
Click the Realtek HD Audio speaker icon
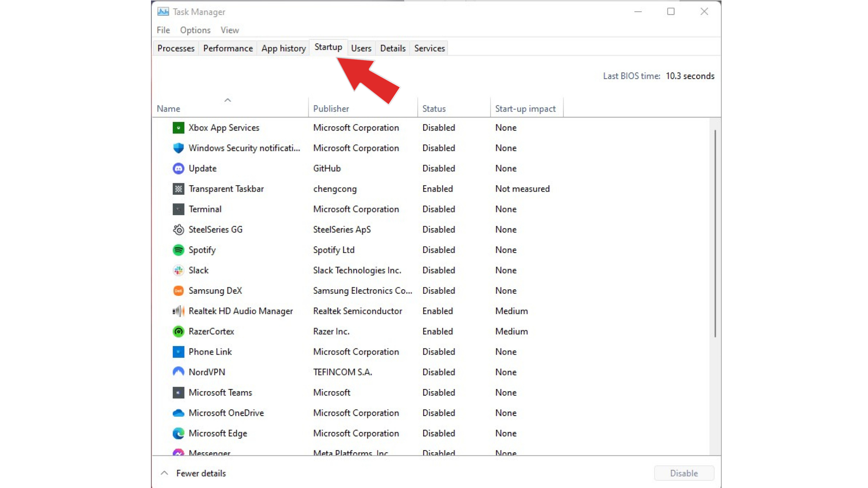[x=179, y=311]
